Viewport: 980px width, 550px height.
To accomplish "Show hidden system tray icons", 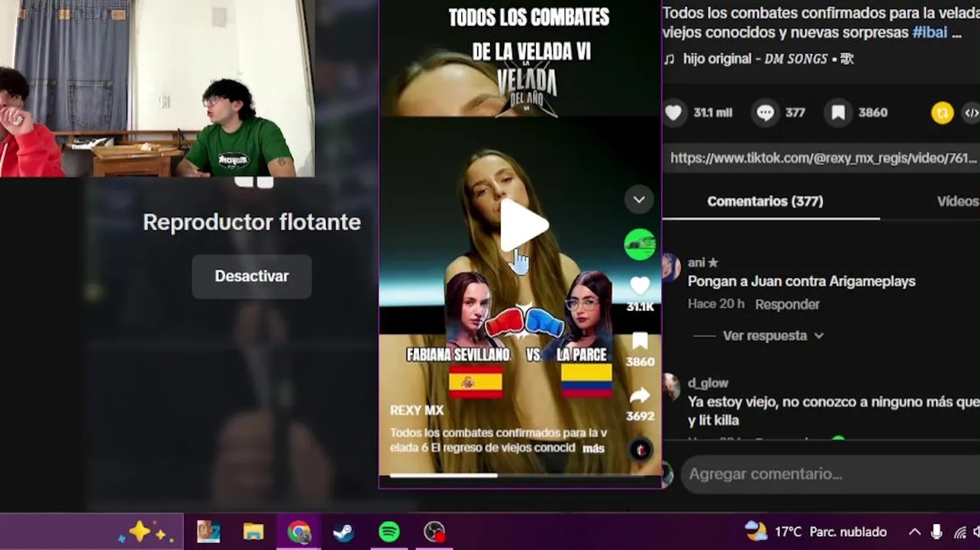I will pos(914,532).
